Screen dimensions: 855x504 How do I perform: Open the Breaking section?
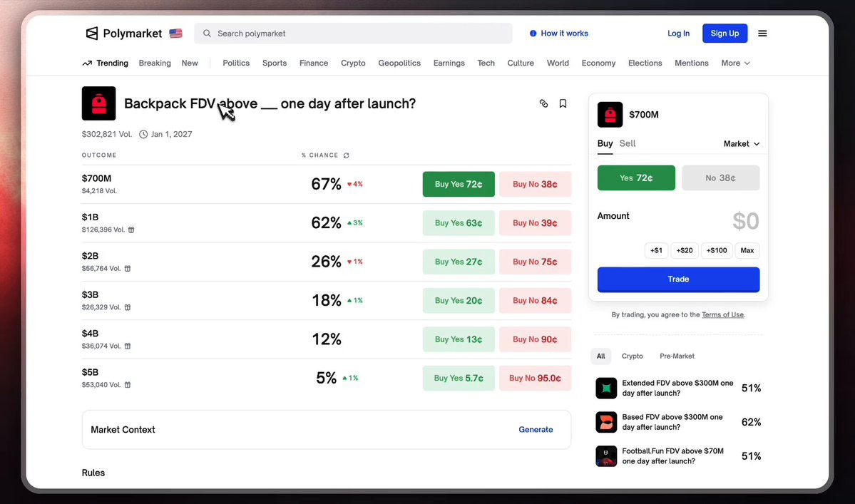point(155,63)
